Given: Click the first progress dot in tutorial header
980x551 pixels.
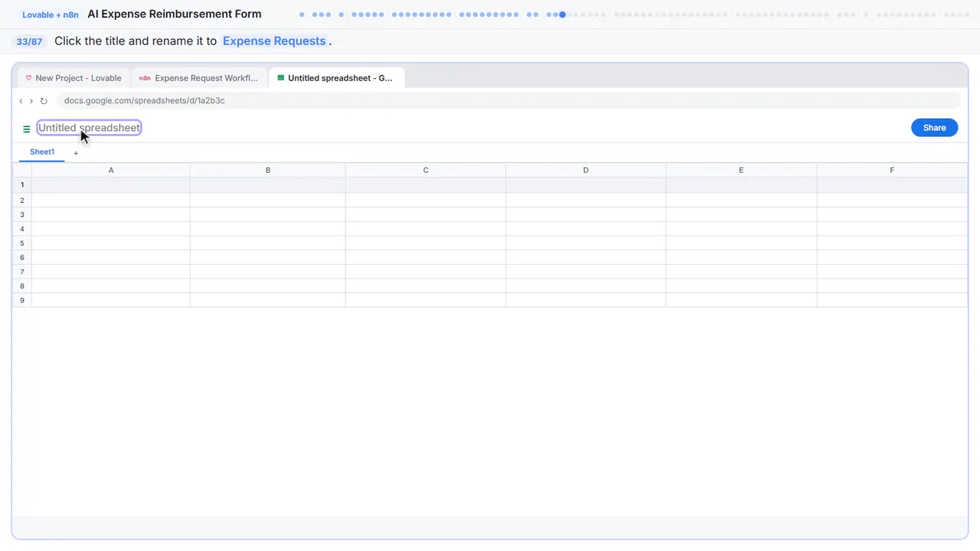Looking at the screenshot, I should click(302, 15).
